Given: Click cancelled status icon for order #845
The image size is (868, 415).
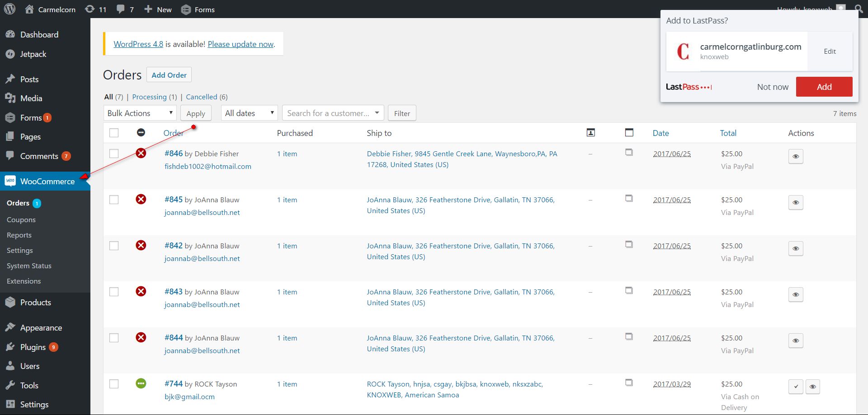Looking at the screenshot, I should [141, 199].
